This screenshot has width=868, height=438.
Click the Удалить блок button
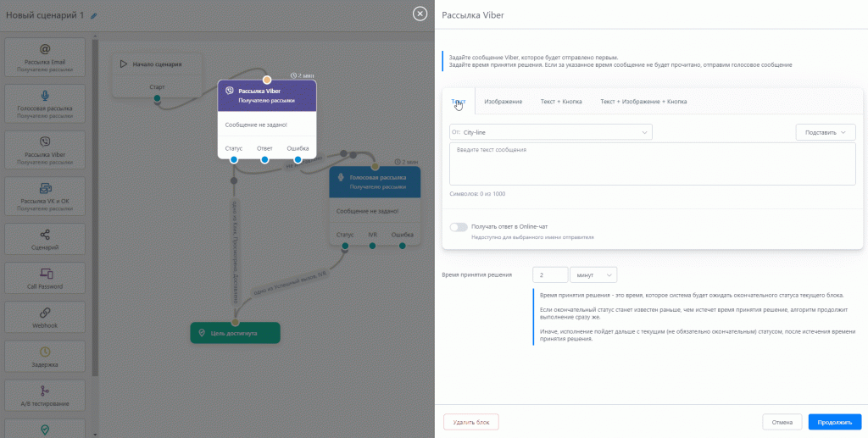pos(471,421)
